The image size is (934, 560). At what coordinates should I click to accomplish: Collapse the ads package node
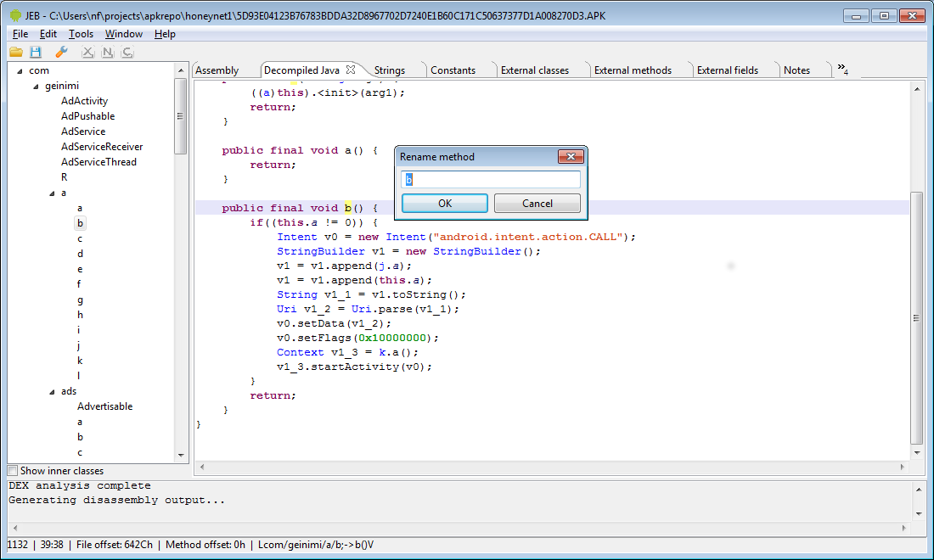51,391
